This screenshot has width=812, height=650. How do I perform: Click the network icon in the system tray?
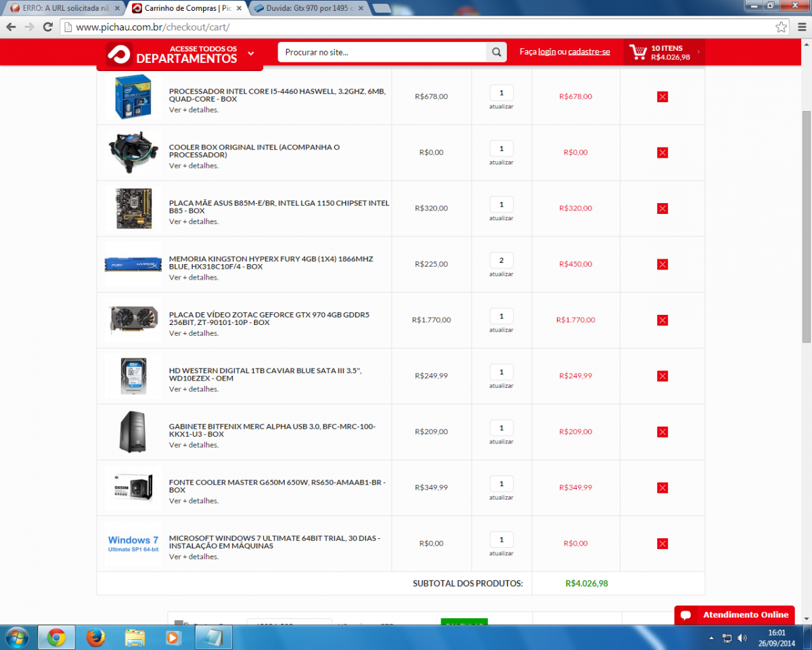[x=727, y=638]
